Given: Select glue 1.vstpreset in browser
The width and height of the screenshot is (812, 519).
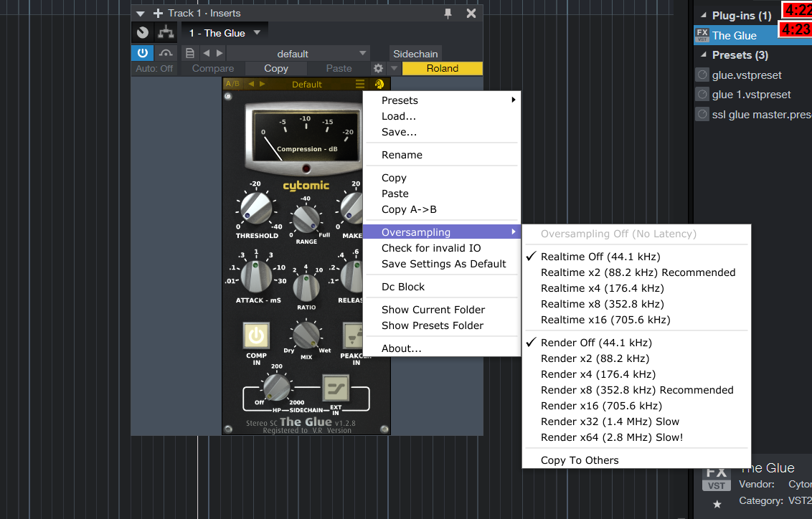Looking at the screenshot, I should tap(752, 95).
